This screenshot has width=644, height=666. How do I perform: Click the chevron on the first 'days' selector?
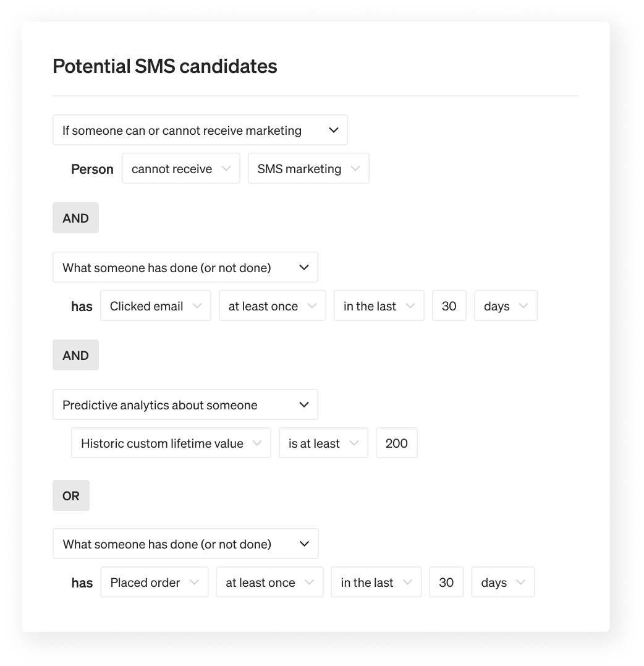[523, 305]
